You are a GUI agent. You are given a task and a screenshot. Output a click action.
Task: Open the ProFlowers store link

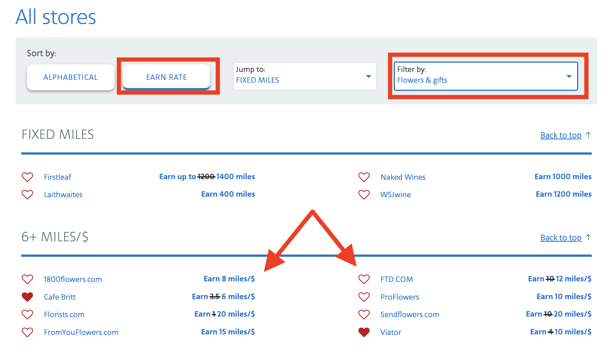pyautogui.click(x=400, y=297)
